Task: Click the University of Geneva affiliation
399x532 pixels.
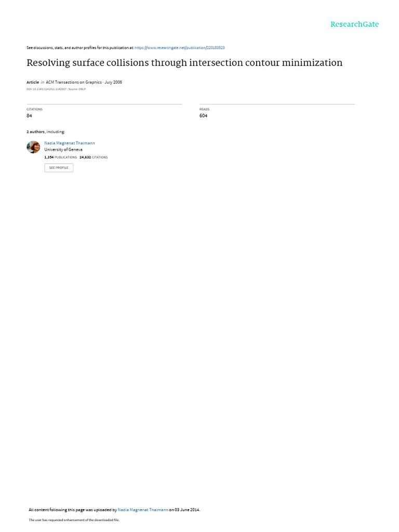Action: click(x=63, y=150)
